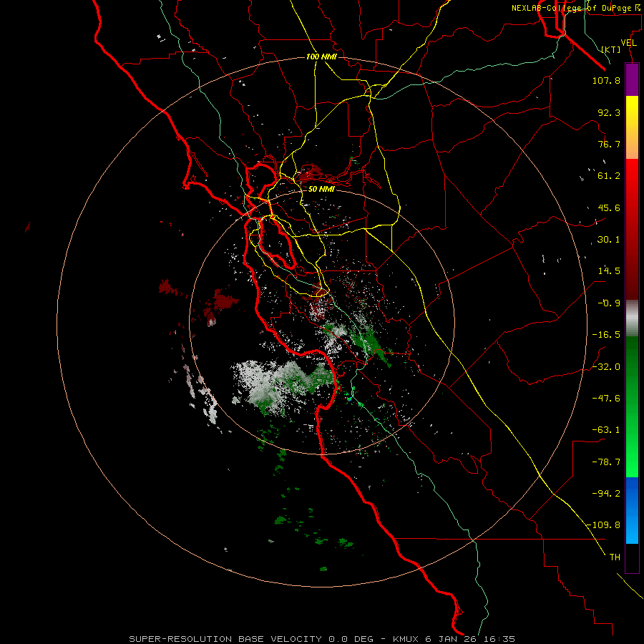Click the 45.6 velocity scale value
Viewport: 644px width, 644px height.
click(x=609, y=208)
